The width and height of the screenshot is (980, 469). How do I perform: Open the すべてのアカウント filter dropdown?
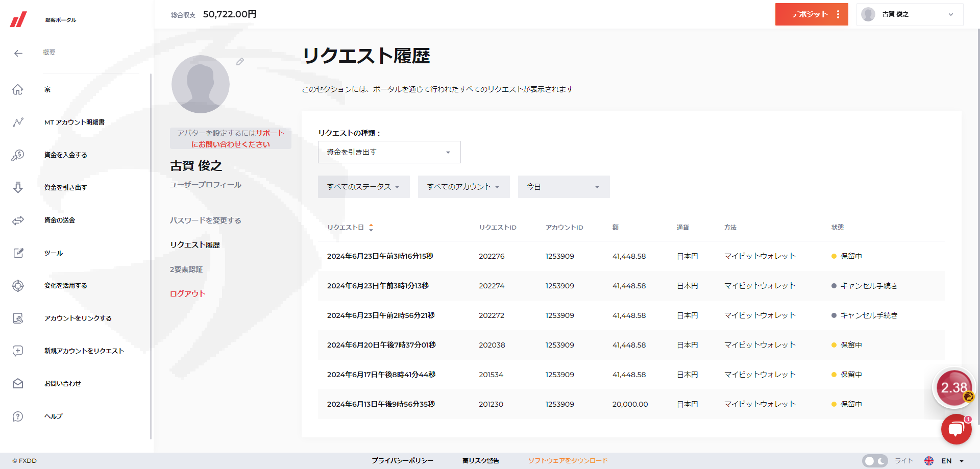463,187
